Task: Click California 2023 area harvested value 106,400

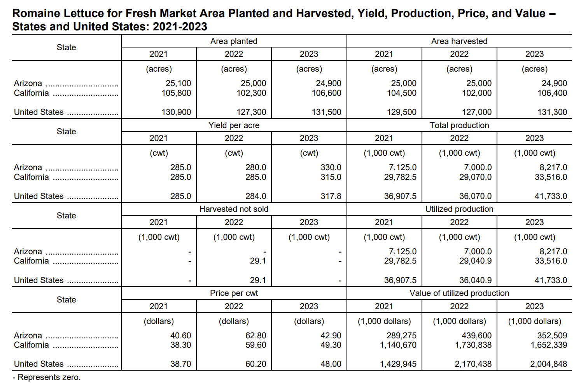Action: point(552,93)
